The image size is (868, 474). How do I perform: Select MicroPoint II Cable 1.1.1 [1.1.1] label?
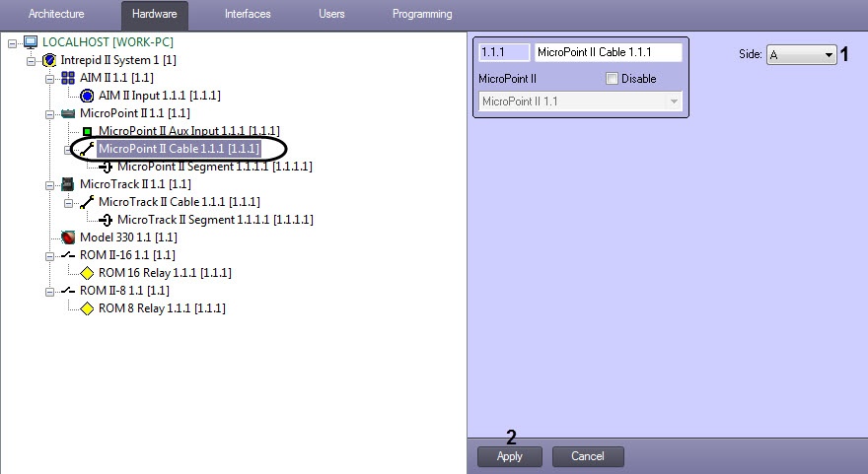click(x=179, y=149)
